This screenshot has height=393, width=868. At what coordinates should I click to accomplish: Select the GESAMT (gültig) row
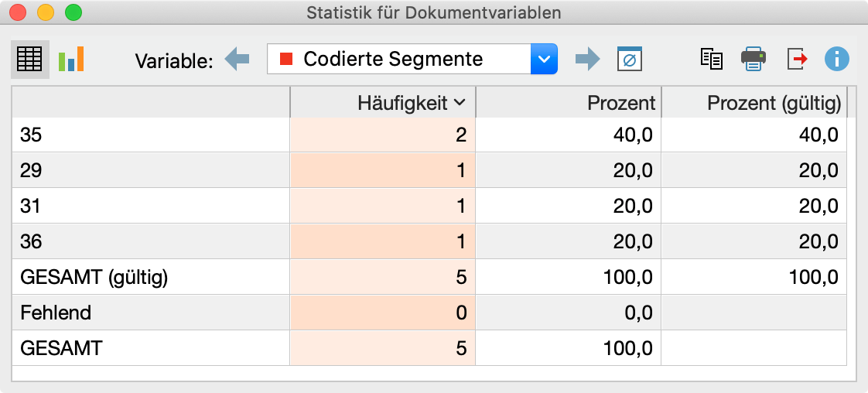429,277
